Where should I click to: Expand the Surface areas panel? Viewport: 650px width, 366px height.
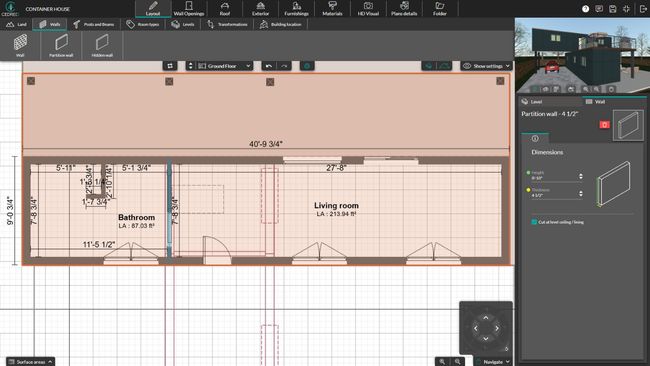[30, 362]
